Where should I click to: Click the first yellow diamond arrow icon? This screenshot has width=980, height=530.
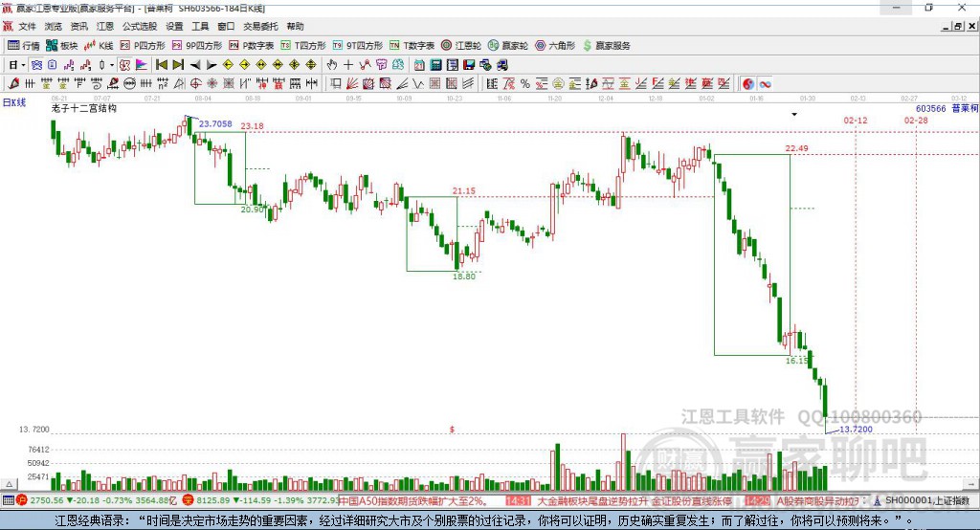(228, 64)
